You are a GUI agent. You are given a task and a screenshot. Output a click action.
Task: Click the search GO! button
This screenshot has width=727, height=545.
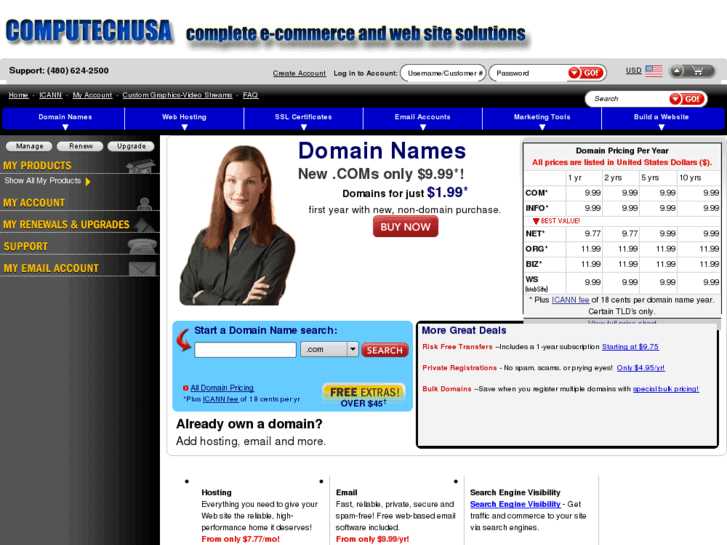coord(687,99)
